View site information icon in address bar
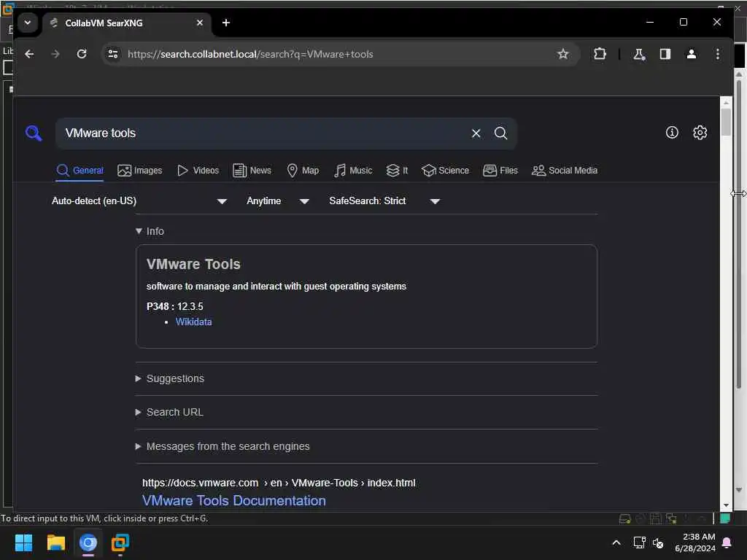 coord(113,54)
